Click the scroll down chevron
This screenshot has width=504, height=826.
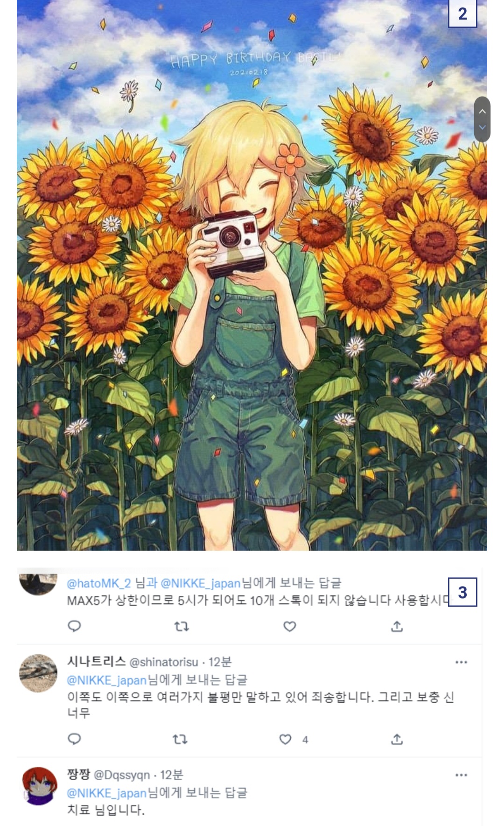[x=482, y=127]
